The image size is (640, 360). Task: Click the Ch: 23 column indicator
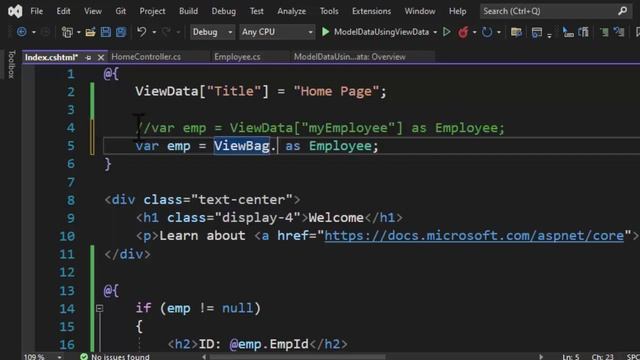602,357
